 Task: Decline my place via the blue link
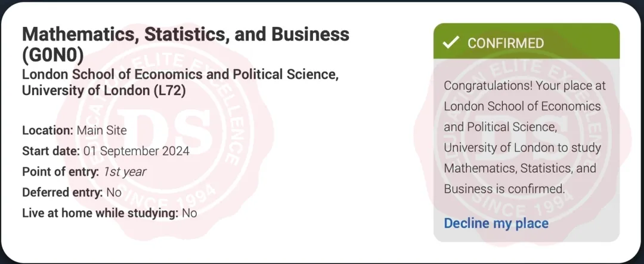[x=496, y=223]
